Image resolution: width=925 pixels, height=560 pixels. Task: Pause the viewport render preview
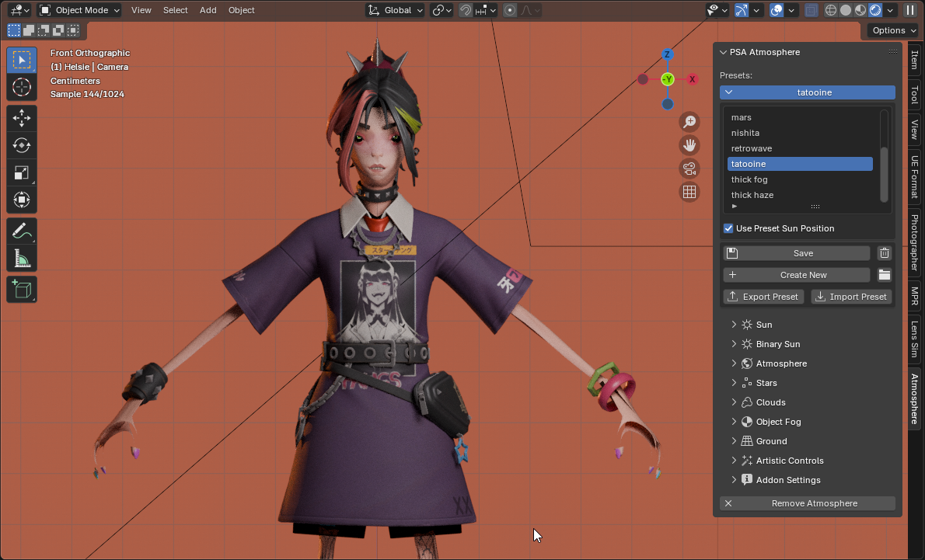(910, 10)
